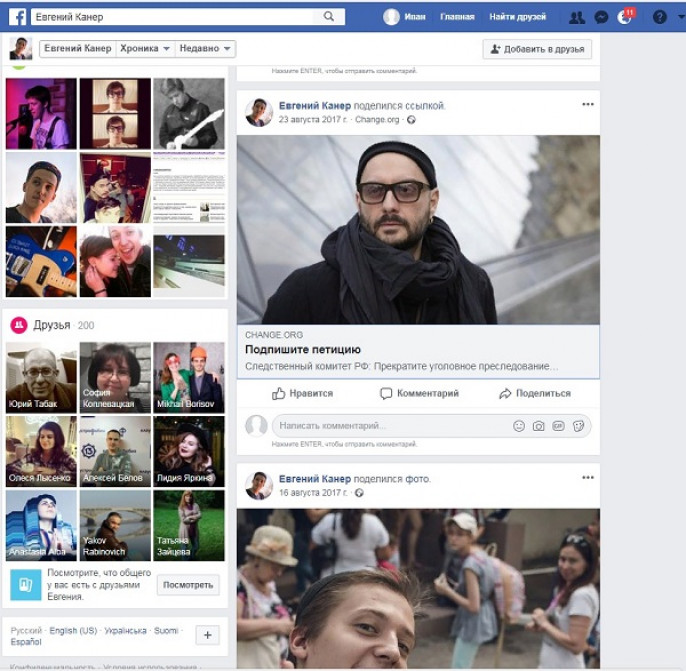Screen dimensions: 686x671
Task: Open blue guitar photo thumbnail
Action: coord(41,262)
